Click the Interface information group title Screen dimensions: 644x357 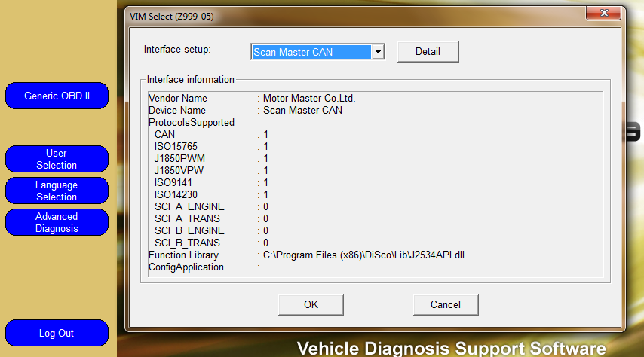191,80
